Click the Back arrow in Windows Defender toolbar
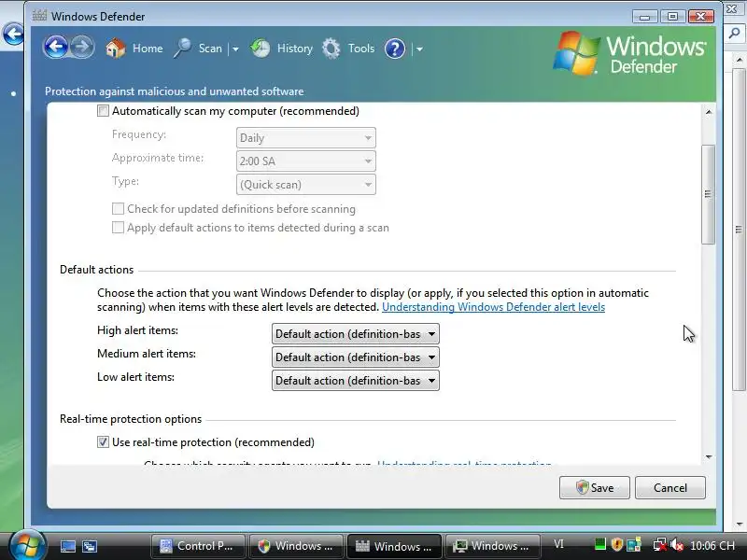Screen dimensions: 747x560 (56, 48)
